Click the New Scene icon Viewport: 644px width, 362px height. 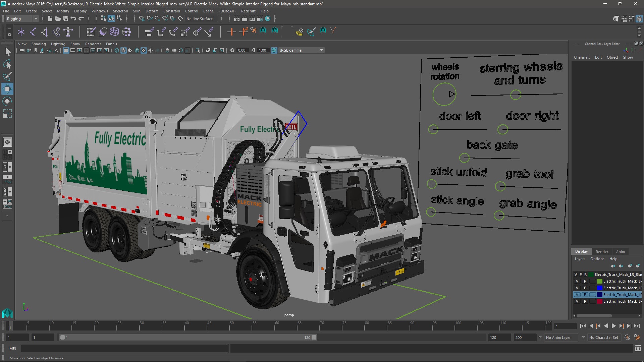tap(50, 19)
